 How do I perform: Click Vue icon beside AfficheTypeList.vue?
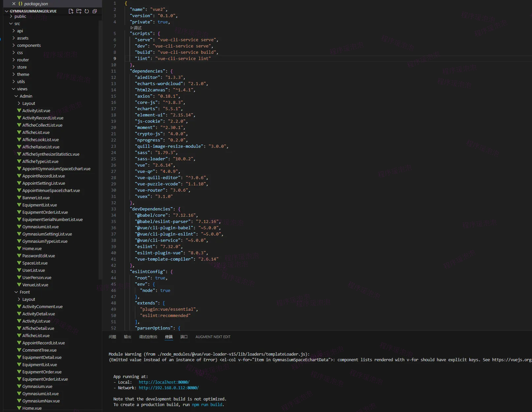pyautogui.click(x=19, y=161)
